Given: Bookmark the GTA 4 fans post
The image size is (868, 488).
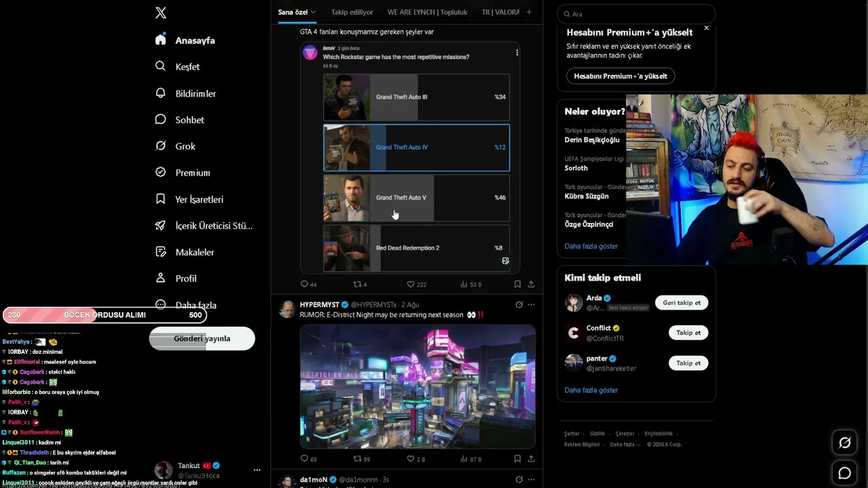Looking at the screenshot, I should point(517,285).
